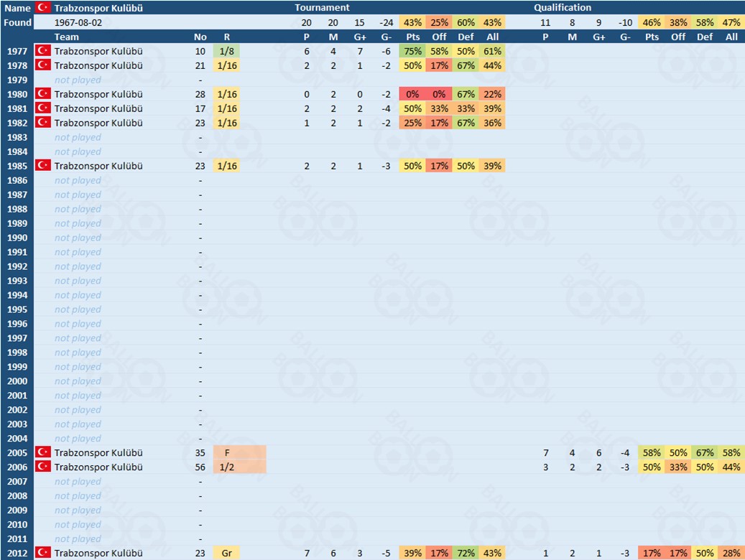Image resolution: width=745 pixels, height=560 pixels.
Task: Click the Qualification section header
Action: click(563, 7)
